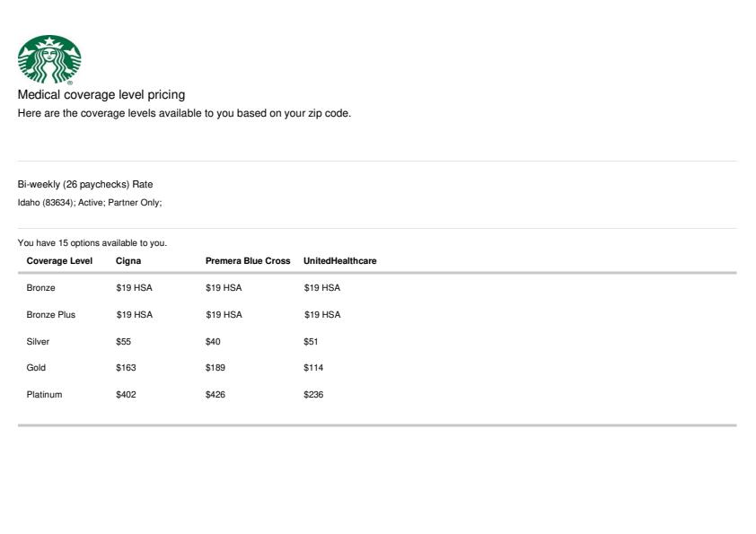Click the Platinum coverage level row label
Viewport: 756px width, 534px height.
44,395
